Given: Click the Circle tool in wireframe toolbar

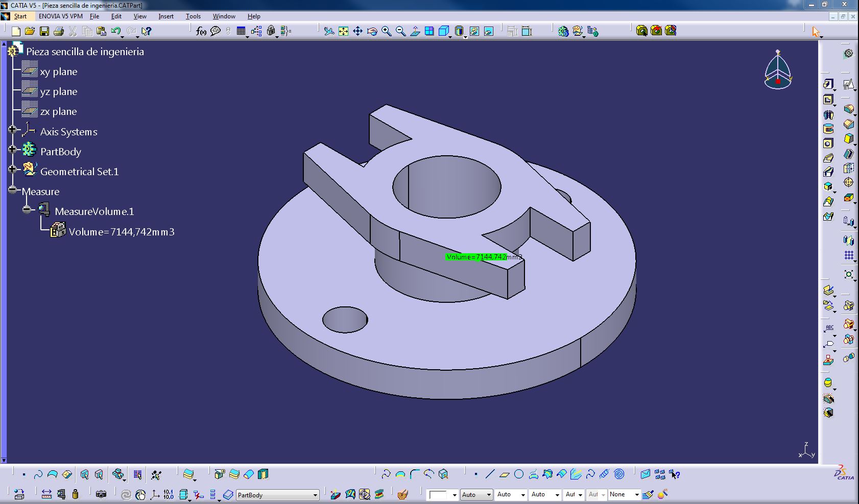Looking at the screenshot, I should click(x=519, y=474).
